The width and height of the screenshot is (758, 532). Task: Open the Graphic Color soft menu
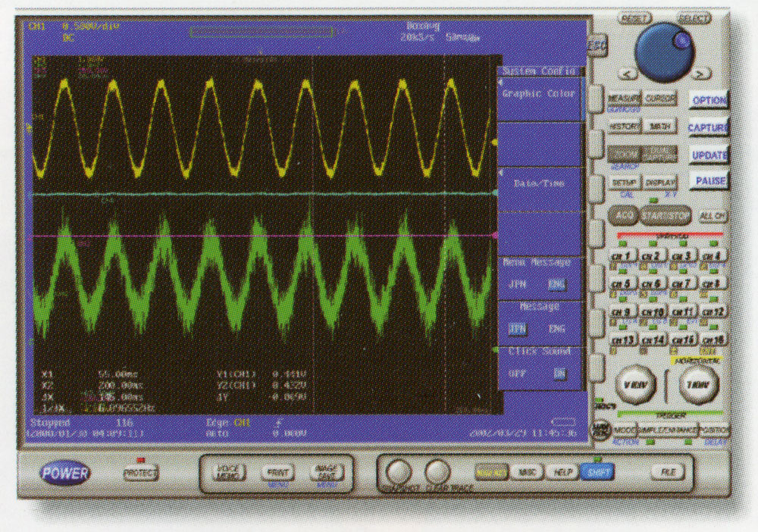[539, 95]
